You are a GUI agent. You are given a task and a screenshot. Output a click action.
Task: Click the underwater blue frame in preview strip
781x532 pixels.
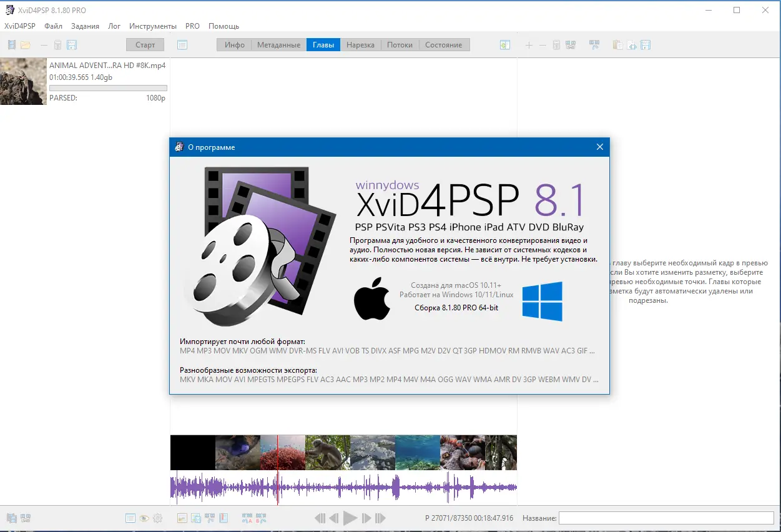coord(418,452)
